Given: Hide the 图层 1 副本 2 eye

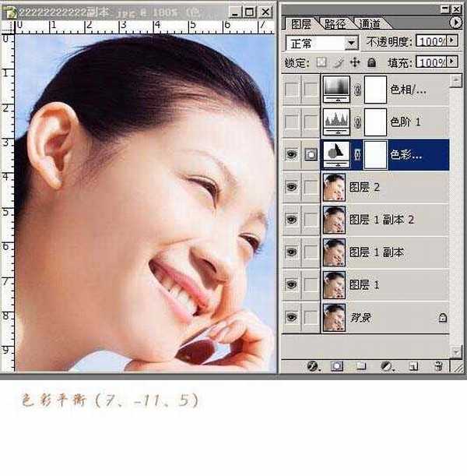Looking at the screenshot, I should click(291, 219).
